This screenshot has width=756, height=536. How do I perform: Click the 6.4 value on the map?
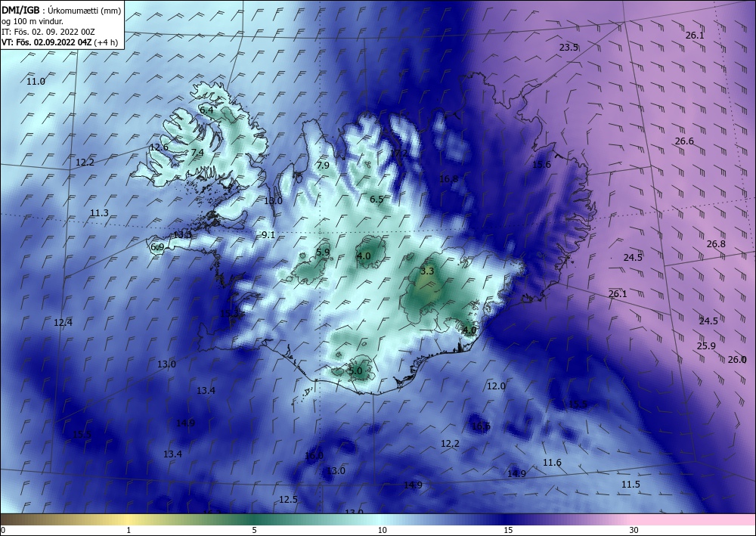point(206,110)
